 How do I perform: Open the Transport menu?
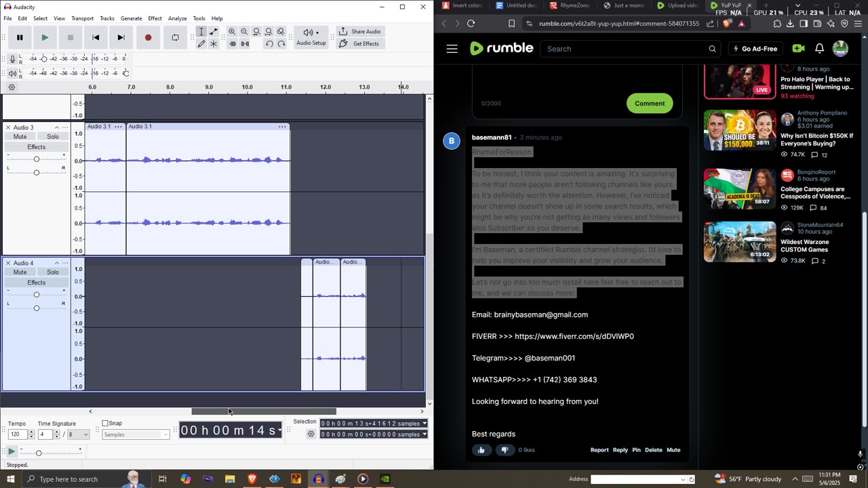pos(82,18)
